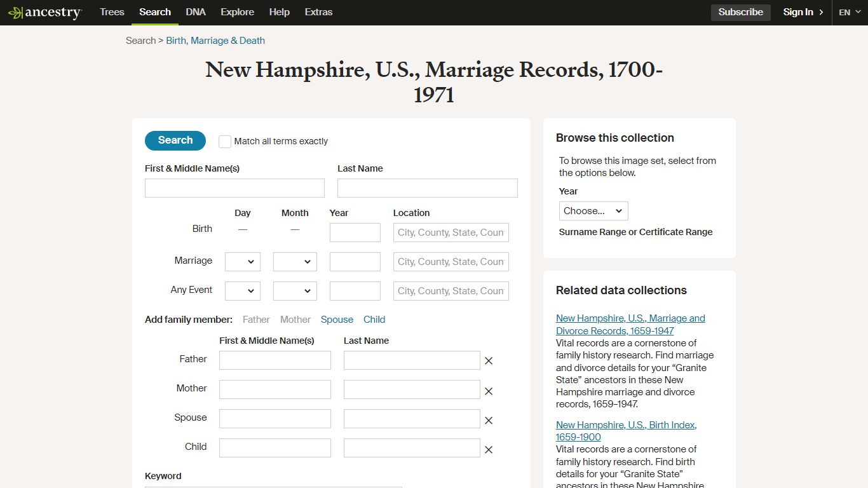Add a Child family member
Screen dimensions: 868x488
tap(374, 320)
